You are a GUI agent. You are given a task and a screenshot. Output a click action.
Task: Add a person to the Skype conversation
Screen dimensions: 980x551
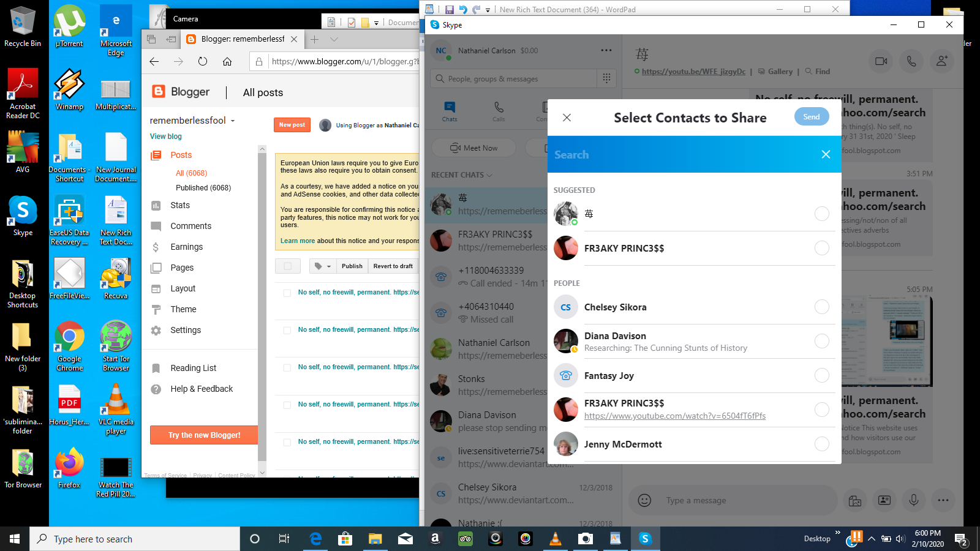(x=942, y=61)
